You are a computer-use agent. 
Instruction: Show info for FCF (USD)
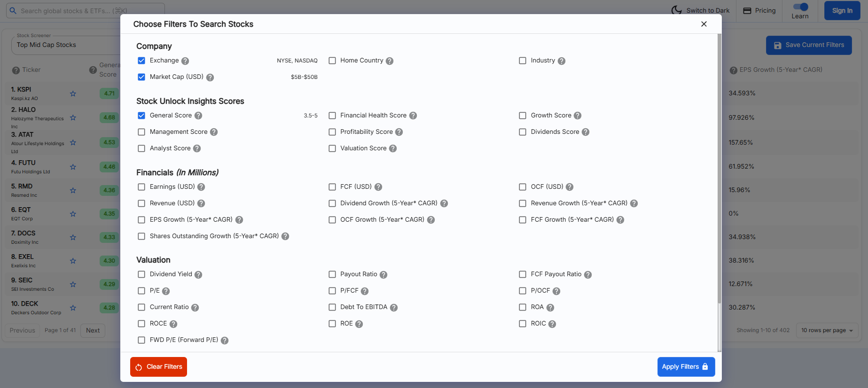[x=378, y=187]
